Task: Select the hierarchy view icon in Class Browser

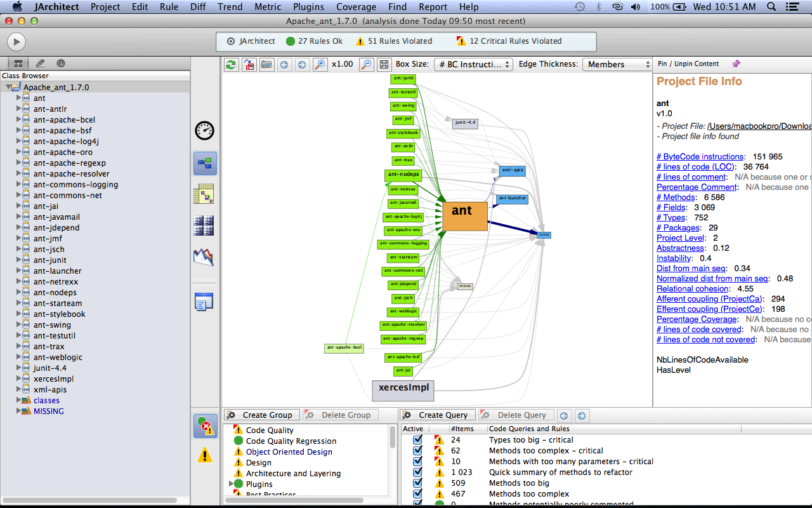Action: (x=18, y=63)
